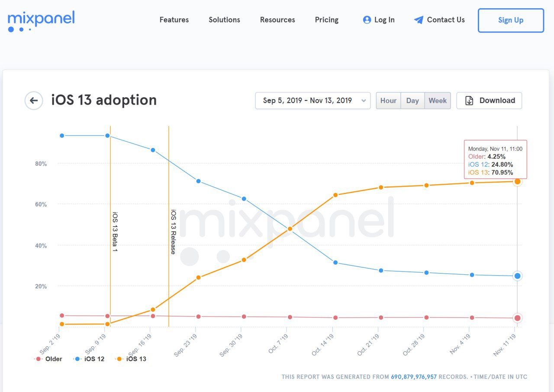The height and width of the screenshot is (392, 554).
Task: Click the paper plane icon by Contact Us
Action: pyautogui.click(x=419, y=20)
